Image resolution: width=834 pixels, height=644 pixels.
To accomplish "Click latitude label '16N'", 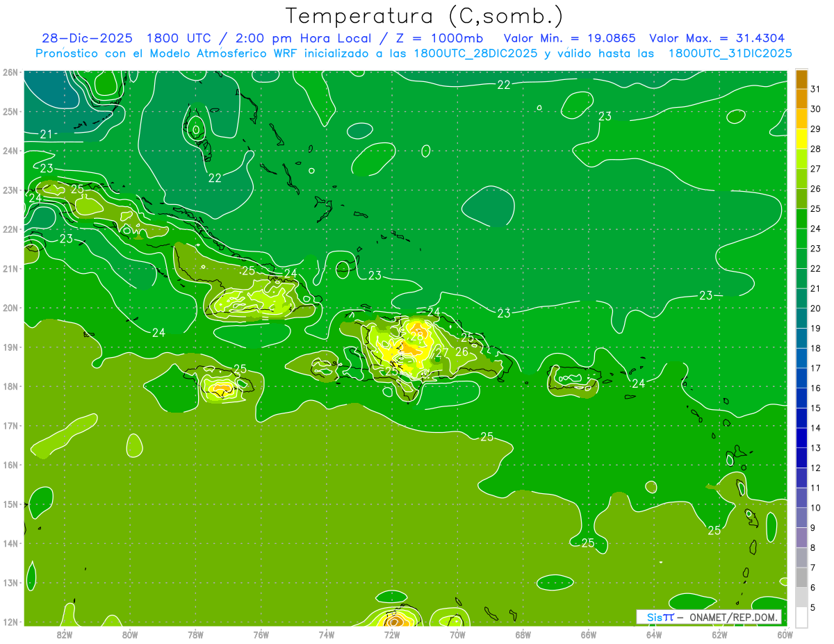I will click(x=10, y=465).
